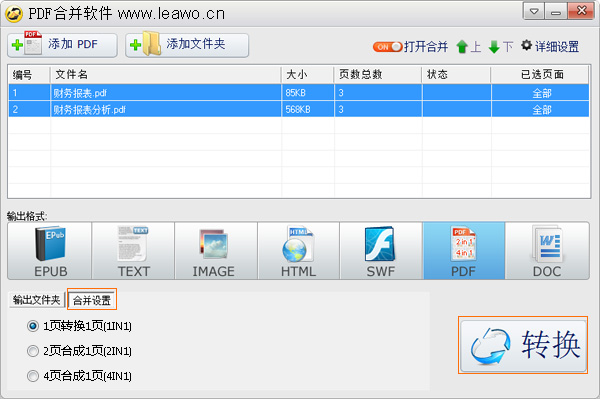Open title bar dropdown arrow menu
Image resolution: width=600 pixels, height=399 pixels.
(534, 11)
